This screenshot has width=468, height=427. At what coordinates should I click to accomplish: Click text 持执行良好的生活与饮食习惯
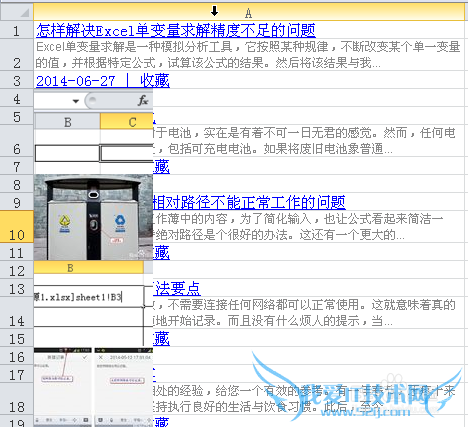click(x=233, y=407)
